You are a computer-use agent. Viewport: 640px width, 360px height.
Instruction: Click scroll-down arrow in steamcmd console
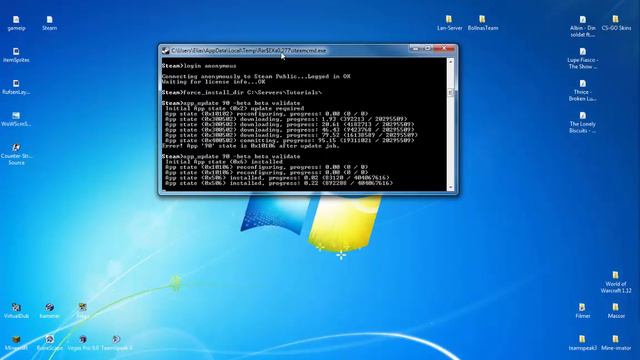[x=451, y=187]
